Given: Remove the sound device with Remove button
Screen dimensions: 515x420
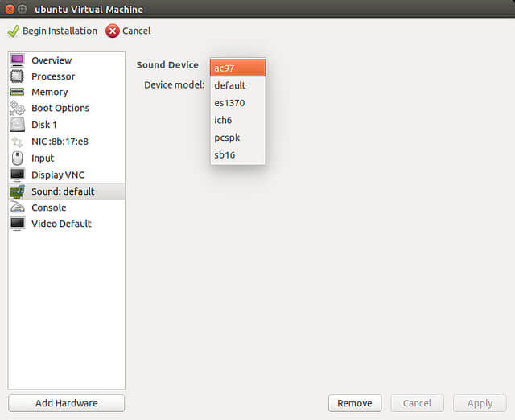Looking at the screenshot, I should (354, 403).
